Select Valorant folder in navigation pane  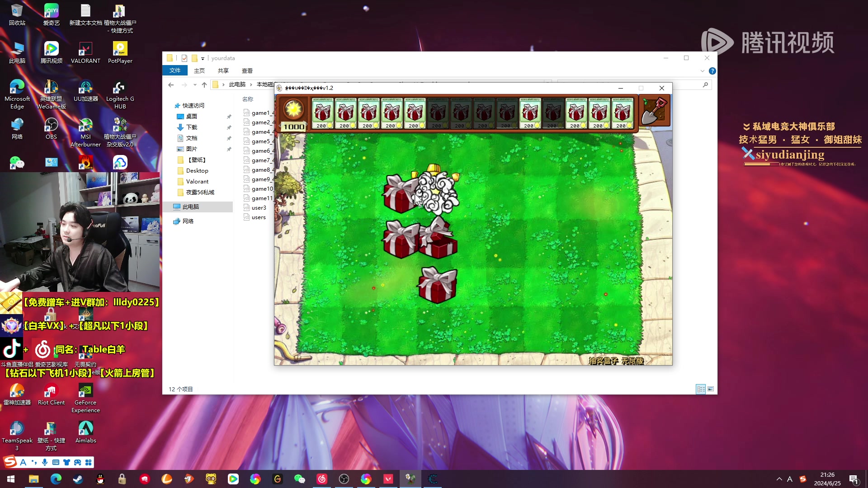click(x=197, y=181)
